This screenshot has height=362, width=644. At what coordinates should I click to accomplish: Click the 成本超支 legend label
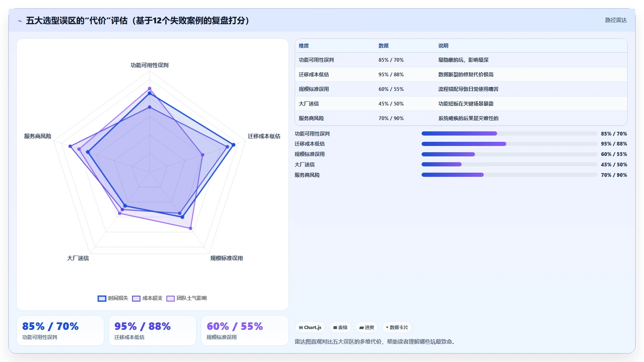pos(152,298)
